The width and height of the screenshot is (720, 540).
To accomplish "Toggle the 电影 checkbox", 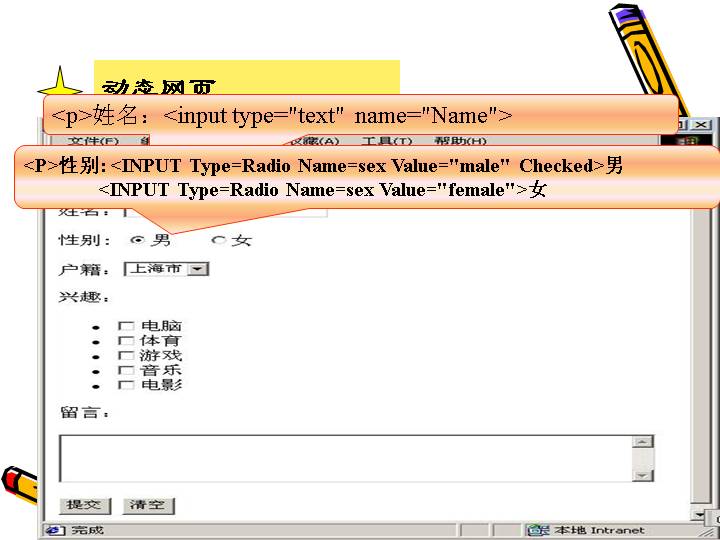I will 125,385.
